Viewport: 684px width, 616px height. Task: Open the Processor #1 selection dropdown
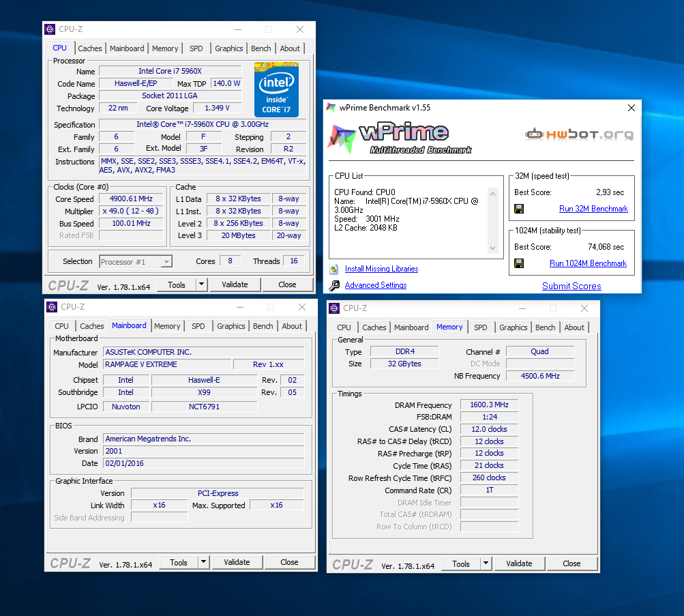(x=166, y=262)
